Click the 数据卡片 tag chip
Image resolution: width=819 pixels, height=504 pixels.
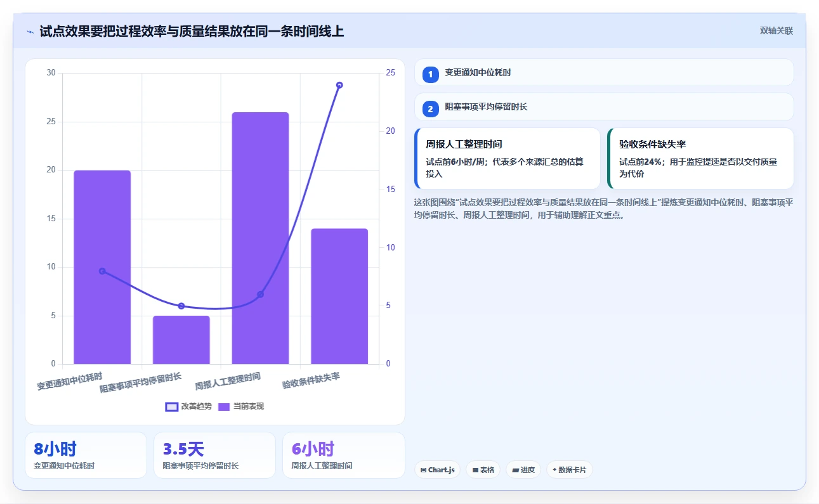pyautogui.click(x=570, y=470)
